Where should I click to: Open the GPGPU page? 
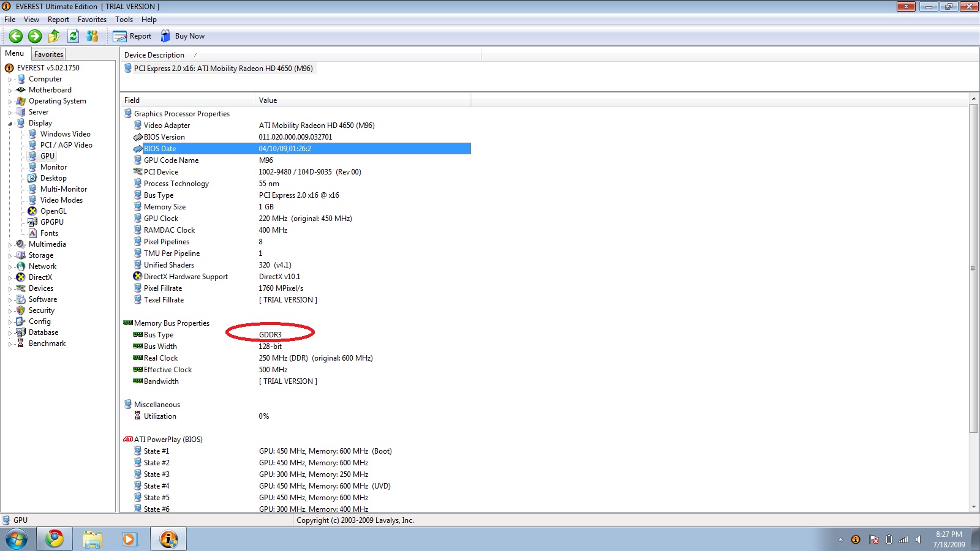click(52, 222)
